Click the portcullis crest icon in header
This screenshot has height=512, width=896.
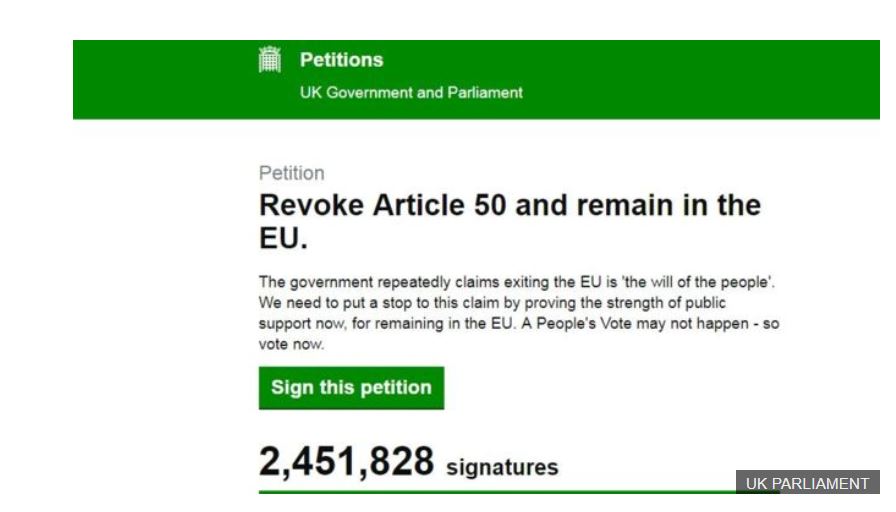(x=270, y=60)
